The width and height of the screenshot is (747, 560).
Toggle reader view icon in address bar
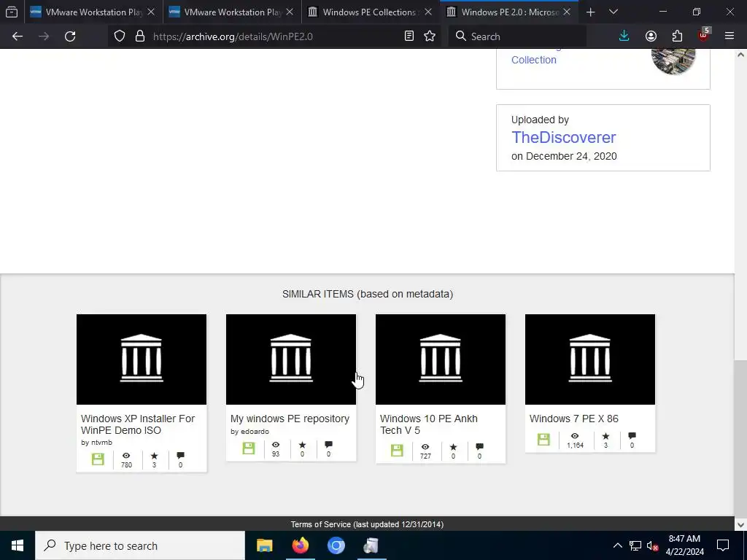[x=409, y=36]
